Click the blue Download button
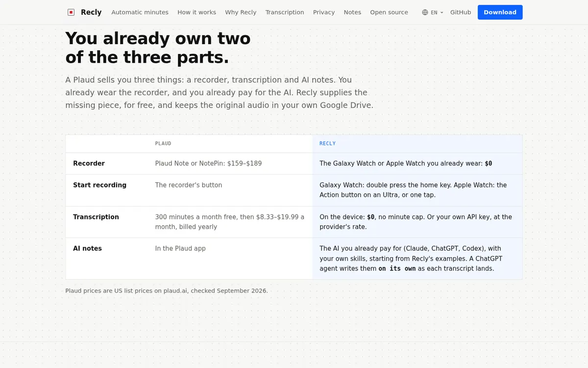 [x=500, y=12]
